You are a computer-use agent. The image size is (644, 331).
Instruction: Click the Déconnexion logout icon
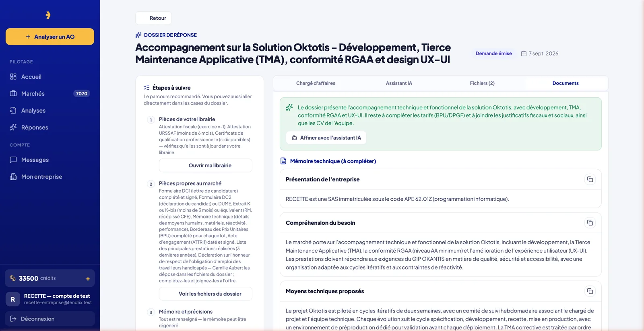tap(13, 319)
